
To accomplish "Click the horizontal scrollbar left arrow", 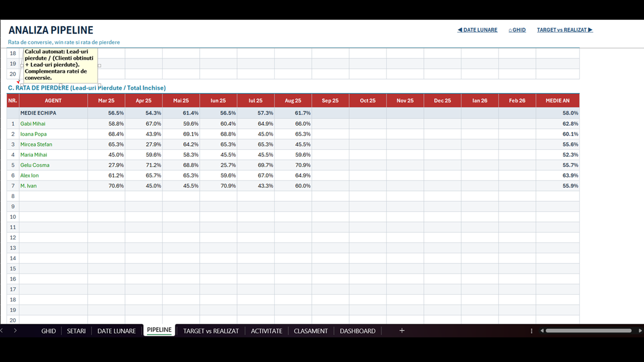I will (x=542, y=331).
